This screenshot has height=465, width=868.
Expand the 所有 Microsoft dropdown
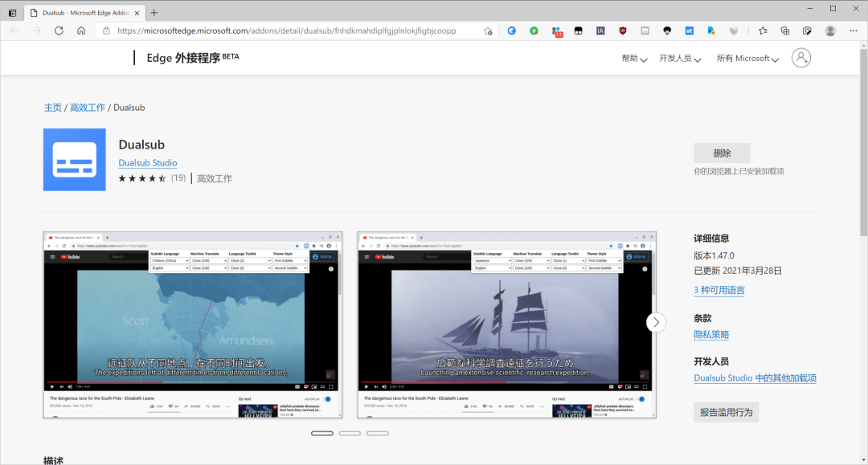(748, 58)
